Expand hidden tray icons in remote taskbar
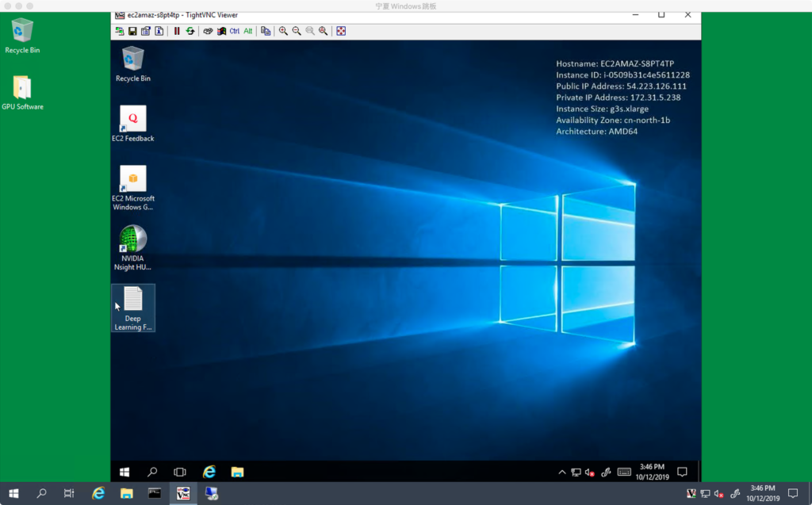This screenshot has height=505, width=812. click(562, 472)
